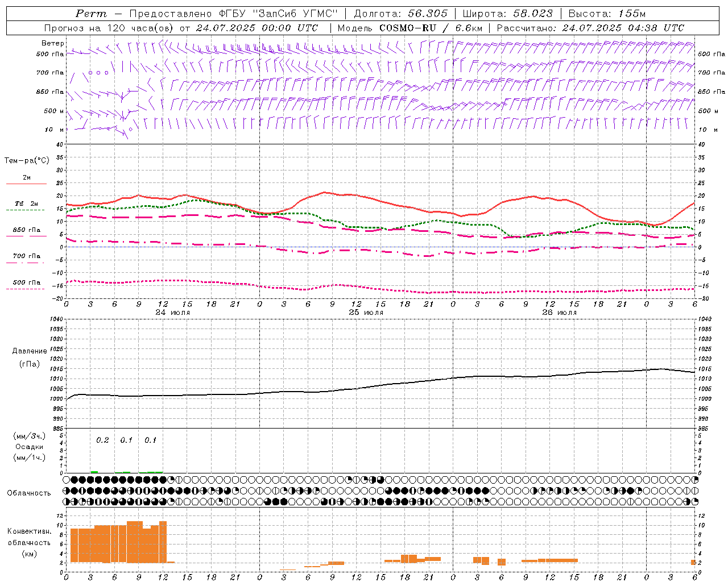Click the "Облачность" cloud cover label
This screenshot has height=582, width=728.
coord(29,493)
